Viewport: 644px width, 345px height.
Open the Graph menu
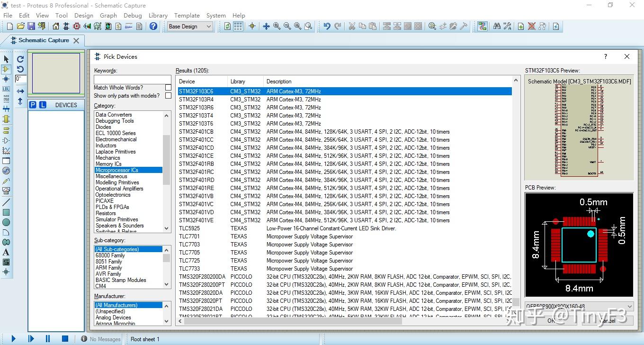(108, 15)
